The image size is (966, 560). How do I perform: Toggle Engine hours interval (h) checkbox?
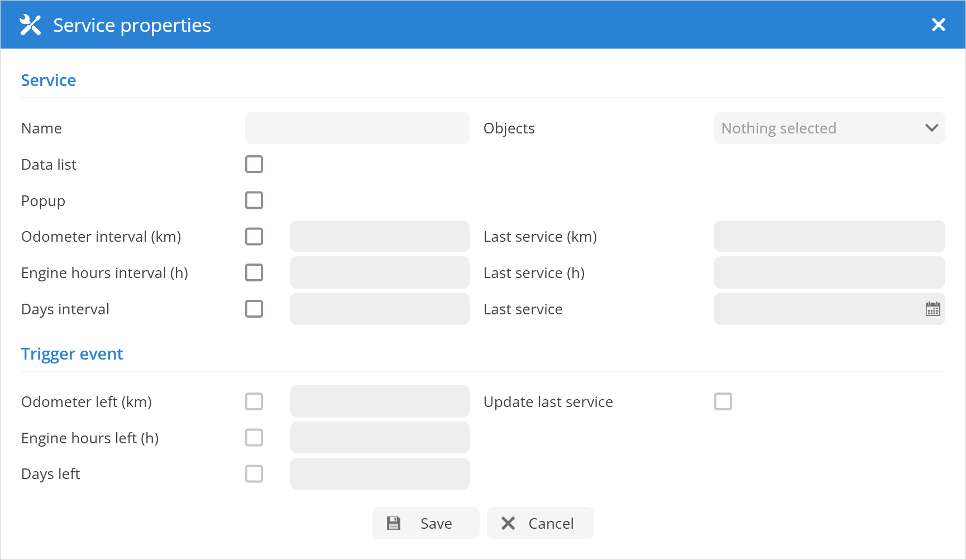(x=254, y=273)
